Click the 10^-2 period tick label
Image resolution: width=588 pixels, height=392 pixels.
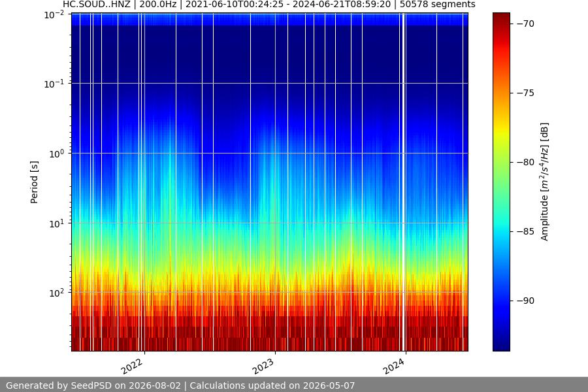pyautogui.click(x=54, y=14)
